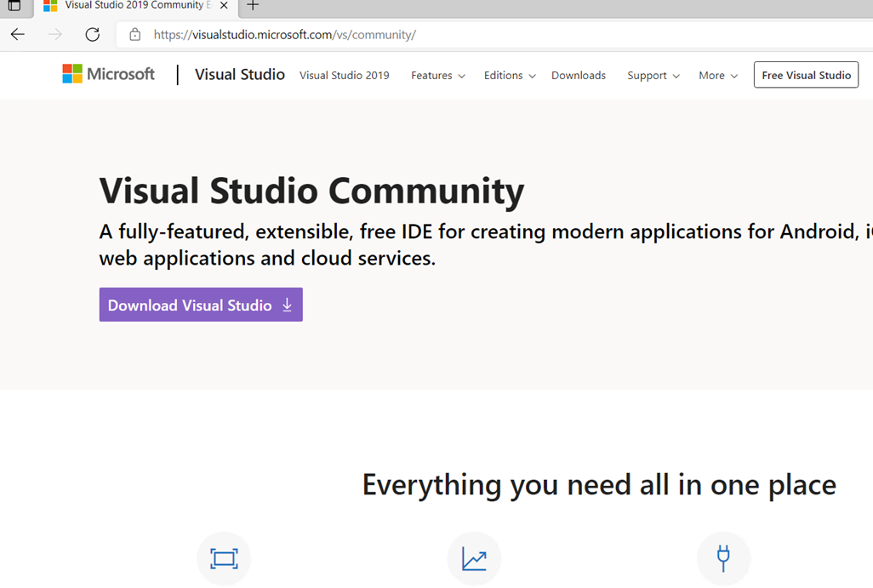Viewport: 873px width, 588px height.
Task: Expand the Features dropdown menu
Action: [437, 76]
